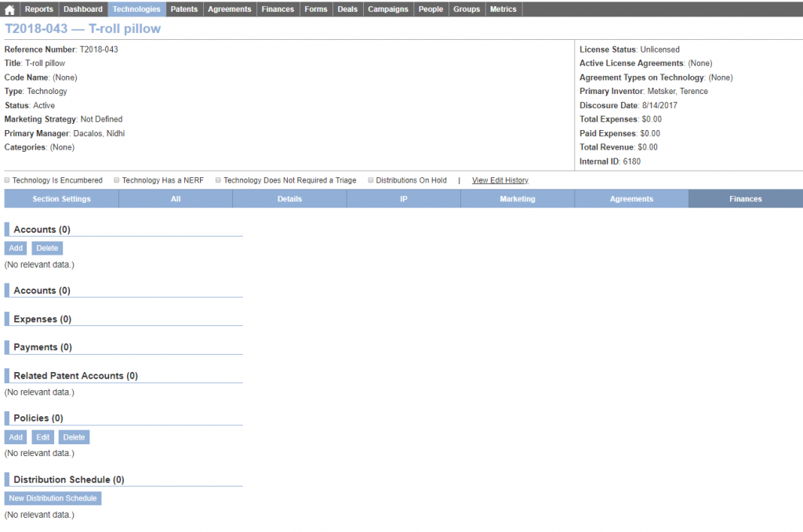Select the Finances section tab
Viewport: 803px width, 532px height.
(x=746, y=199)
